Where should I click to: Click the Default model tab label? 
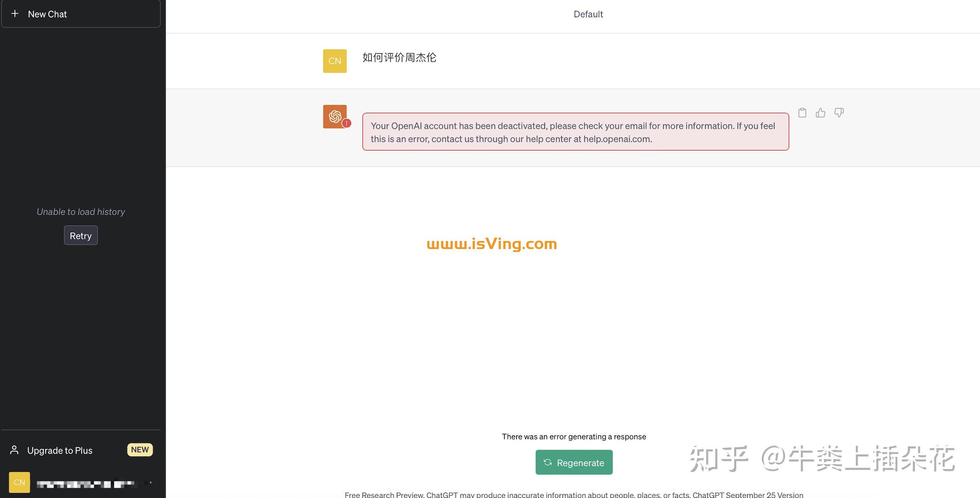click(588, 14)
